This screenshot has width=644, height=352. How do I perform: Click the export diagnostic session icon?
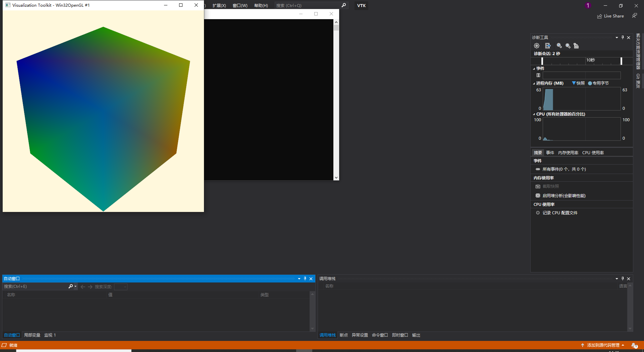[548, 46]
